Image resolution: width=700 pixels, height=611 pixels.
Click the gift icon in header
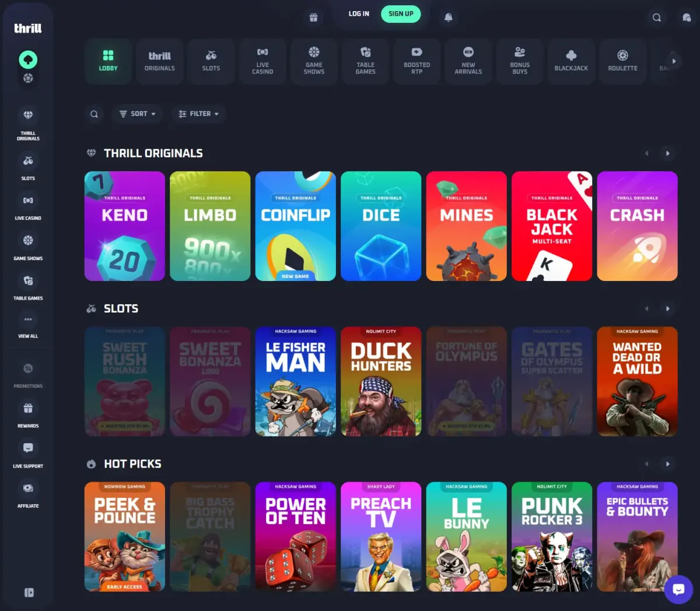(313, 17)
